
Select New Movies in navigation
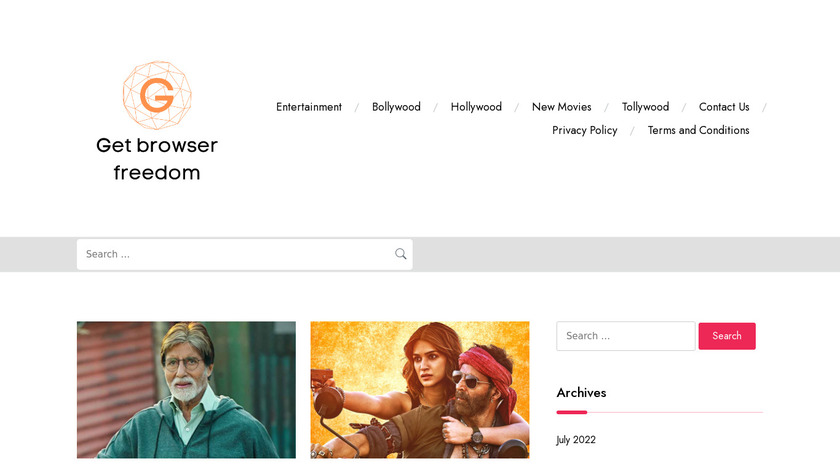[x=561, y=107]
